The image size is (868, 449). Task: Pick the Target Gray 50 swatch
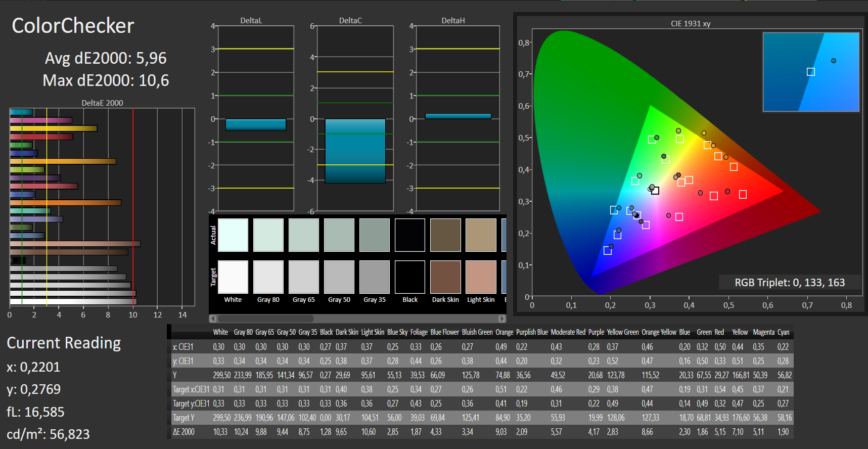click(x=339, y=277)
